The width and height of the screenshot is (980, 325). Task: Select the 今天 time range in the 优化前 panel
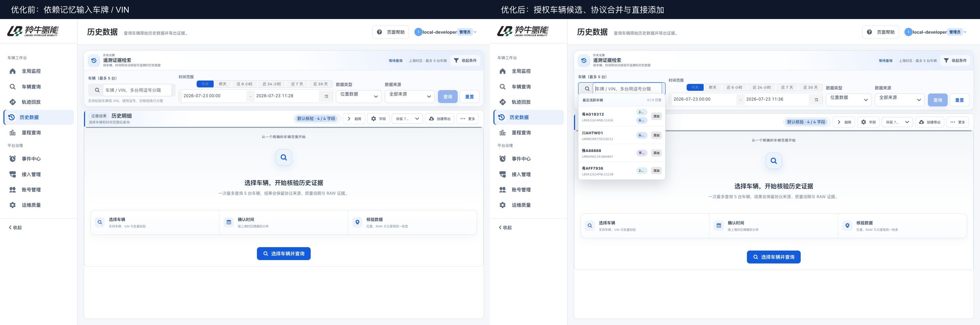[205, 84]
